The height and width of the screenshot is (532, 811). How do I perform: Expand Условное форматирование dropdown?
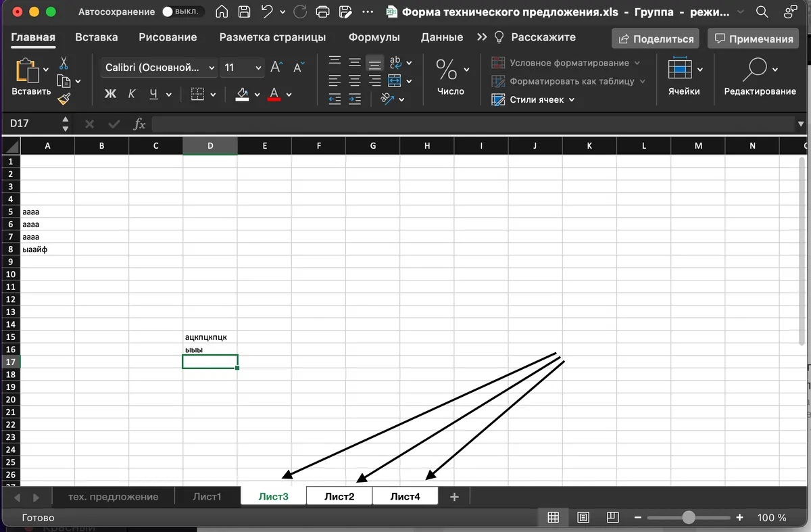click(x=565, y=63)
